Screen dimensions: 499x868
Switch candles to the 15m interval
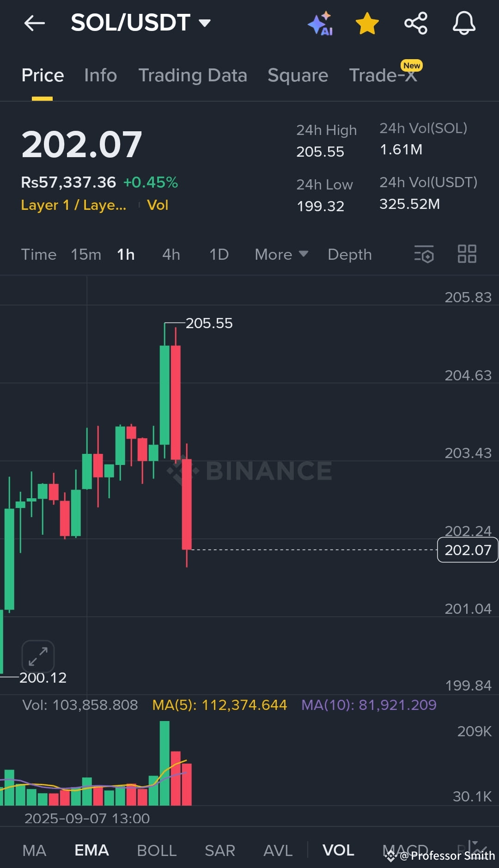coord(86,254)
